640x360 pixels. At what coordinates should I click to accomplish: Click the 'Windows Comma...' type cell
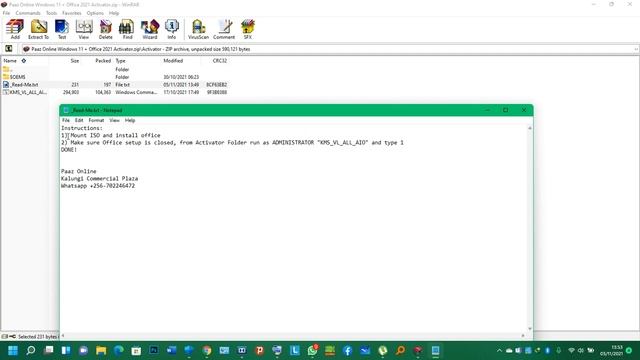pyautogui.click(x=136, y=92)
